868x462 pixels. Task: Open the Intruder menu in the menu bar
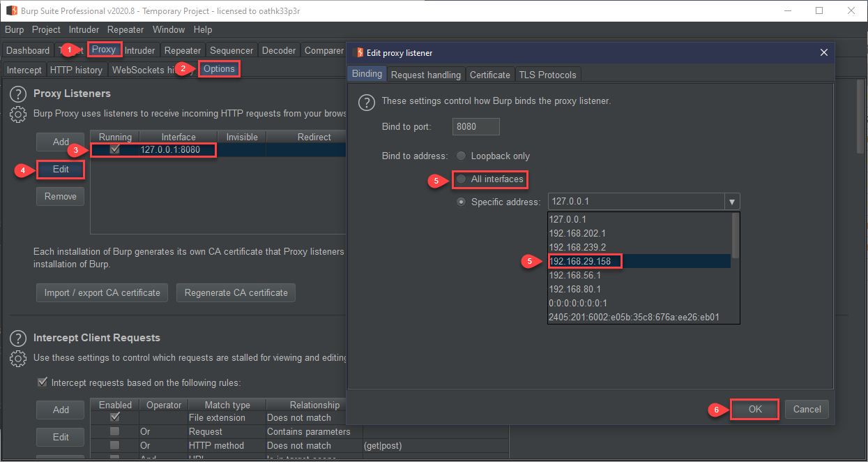point(84,30)
